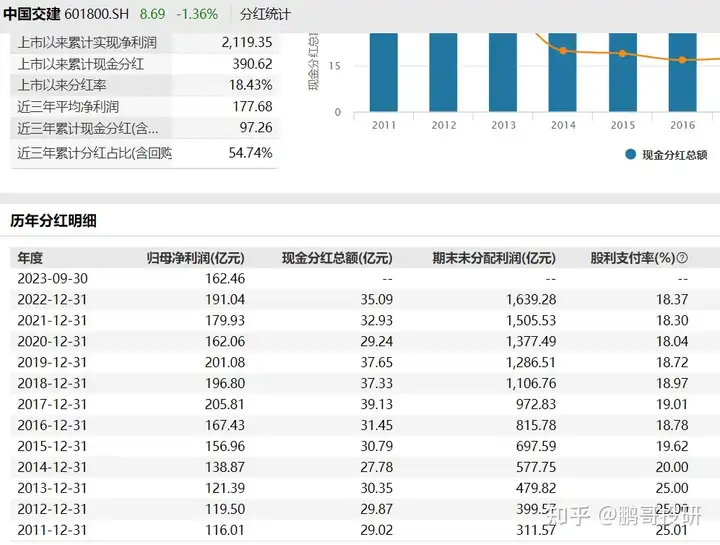The width and height of the screenshot is (720, 545).
Task: Click cash dividend 37.33 for 2018
Action: [377, 383]
